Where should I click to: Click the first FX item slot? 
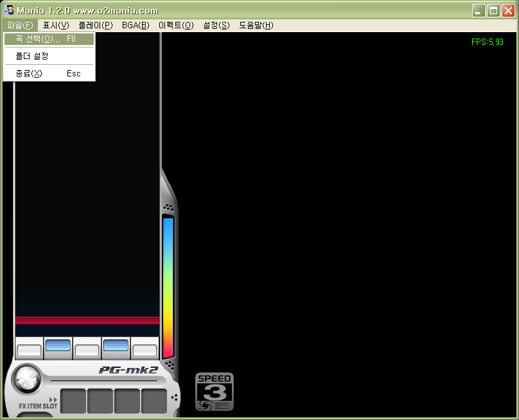[73, 401]
